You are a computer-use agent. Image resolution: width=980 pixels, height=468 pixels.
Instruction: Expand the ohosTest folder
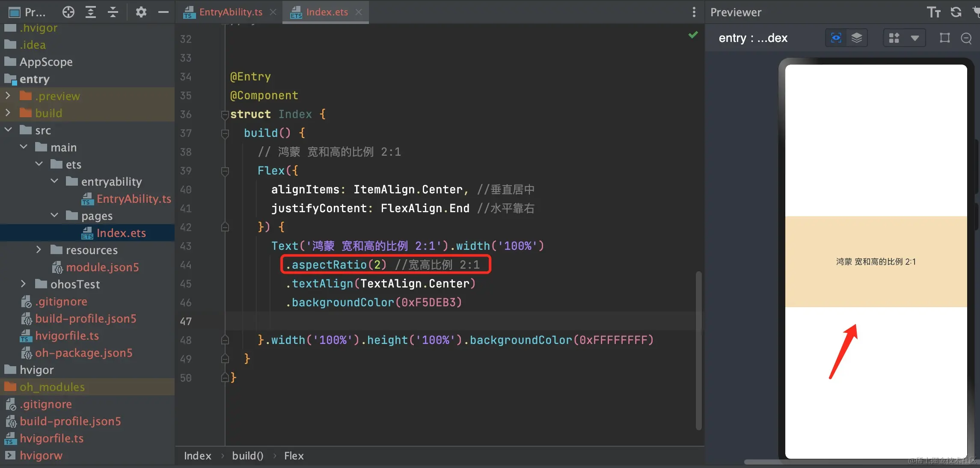coord(23,284)
